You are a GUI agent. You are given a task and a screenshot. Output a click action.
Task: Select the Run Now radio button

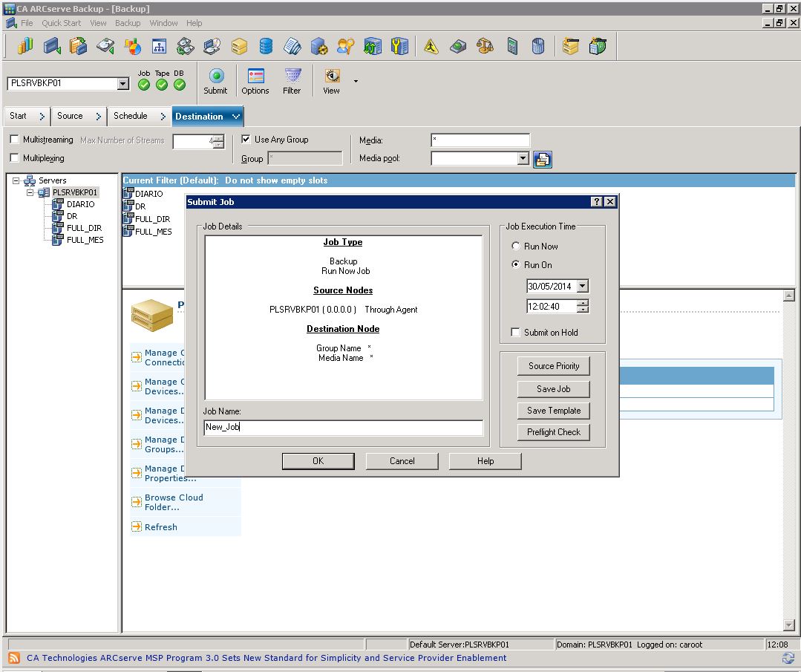516,247
